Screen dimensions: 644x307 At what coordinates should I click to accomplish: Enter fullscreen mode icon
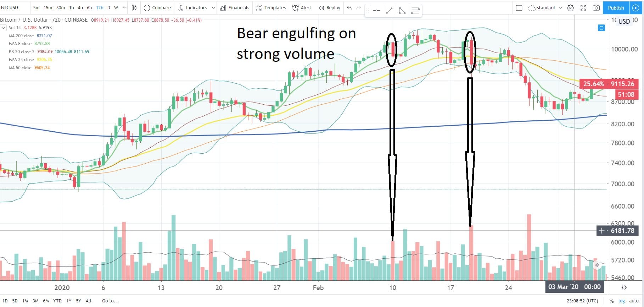pyautogui.click(x=583, y=8)
